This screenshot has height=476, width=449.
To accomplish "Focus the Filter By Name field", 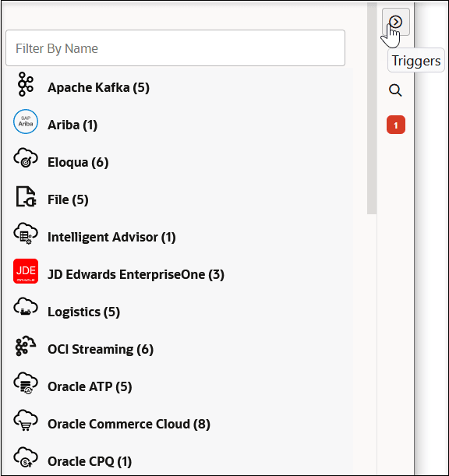I will point(175,48).
